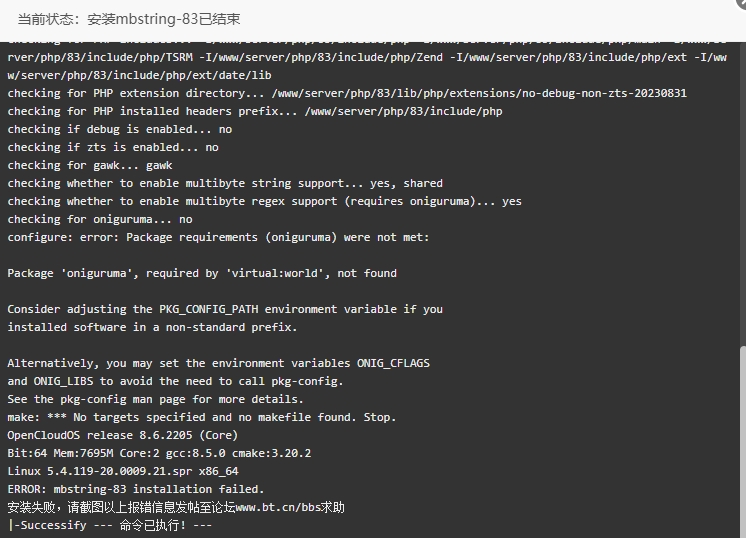Click the 'checking for gawk... gawk' line

(90, 166)
